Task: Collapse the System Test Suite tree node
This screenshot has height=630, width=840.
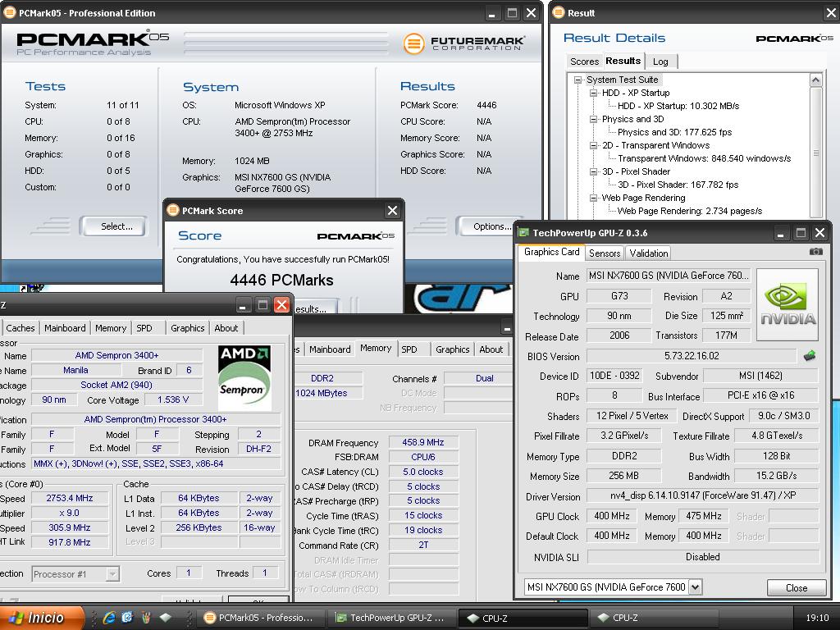Action: pos(577,80)
